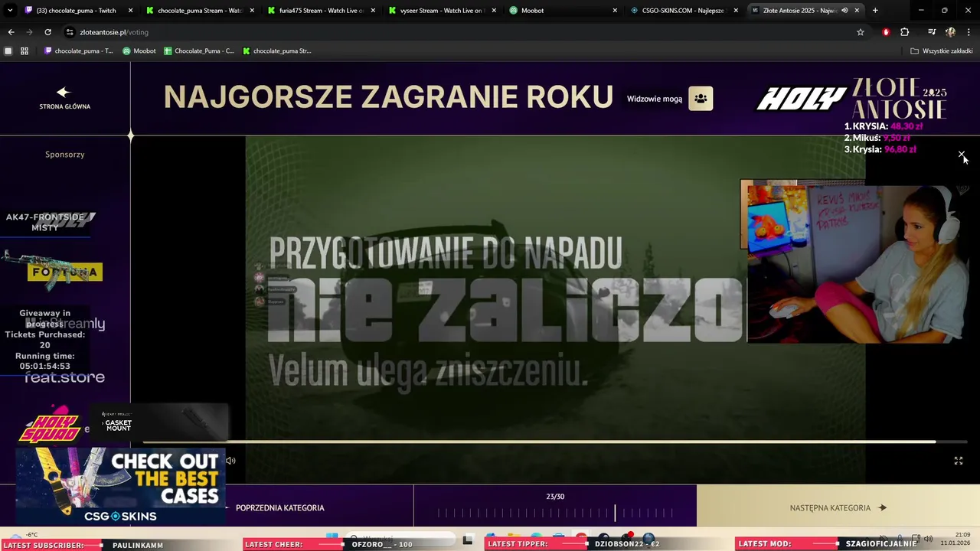Viewport: 980px width, 551px height.
Task: Enter fullscreen on the video player
Action: pos(958,461)
